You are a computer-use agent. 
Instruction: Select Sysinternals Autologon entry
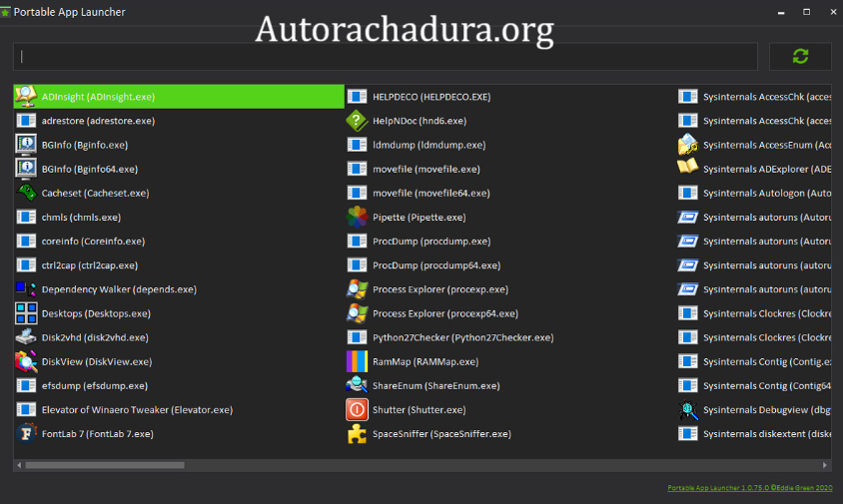tap(754, 193)
